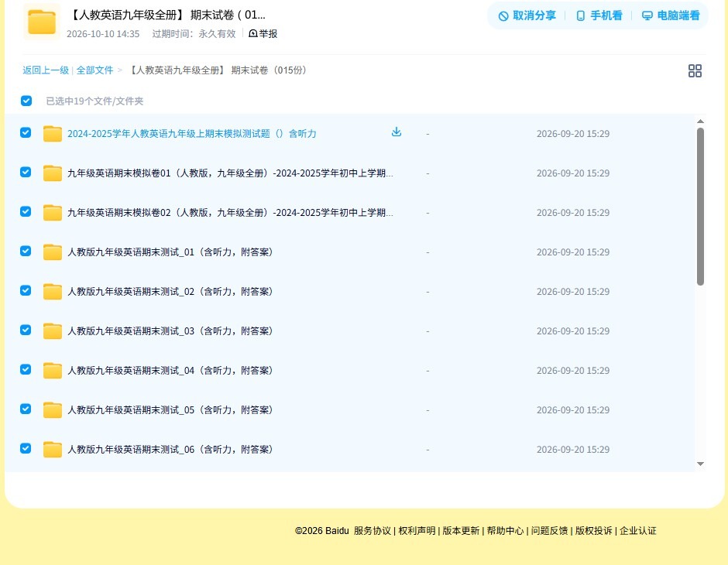Open 全部文件 breadcrumb link
This screenshot has width=728, height=565.
94,70
